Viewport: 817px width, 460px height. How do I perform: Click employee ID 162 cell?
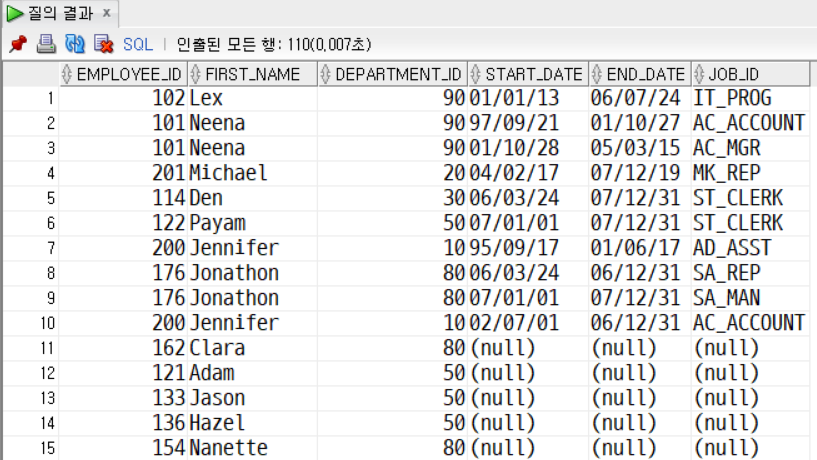click(x=123, y=348)
